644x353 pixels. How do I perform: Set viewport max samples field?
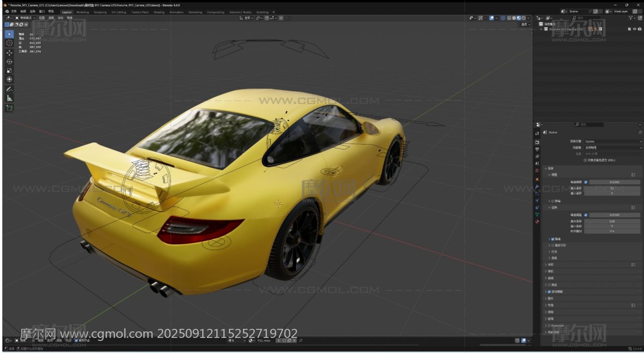(612, 188)
